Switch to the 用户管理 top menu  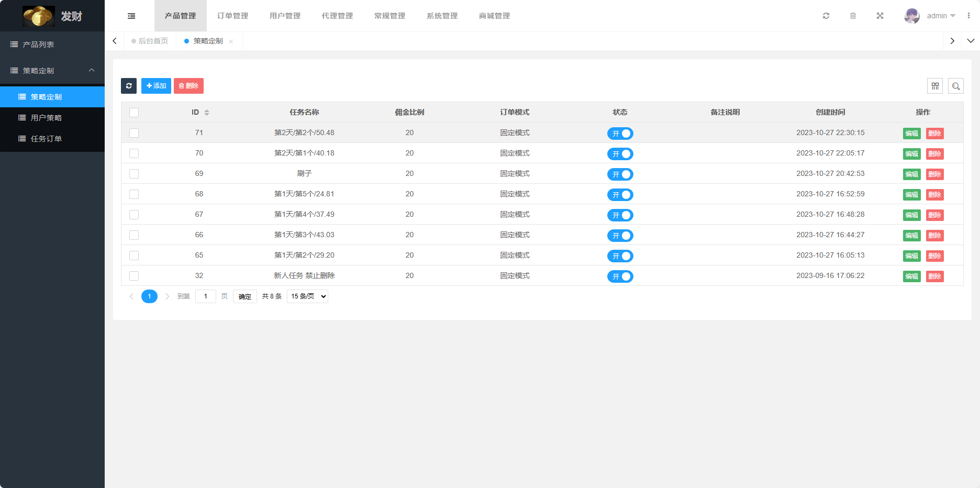(285, 16)
